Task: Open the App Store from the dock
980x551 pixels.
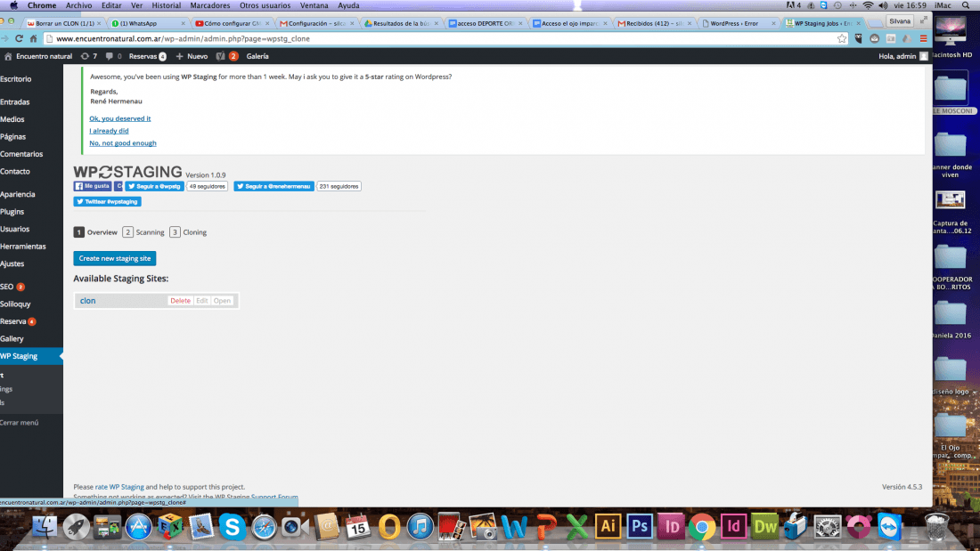Action: pos(138,527)
